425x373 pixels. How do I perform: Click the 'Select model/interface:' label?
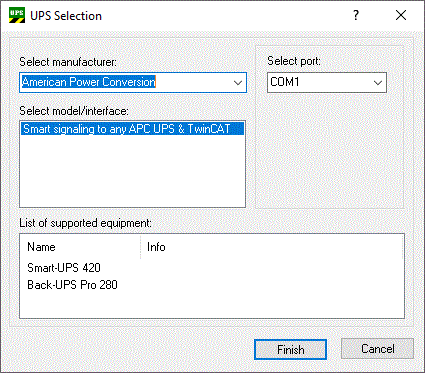74,111
